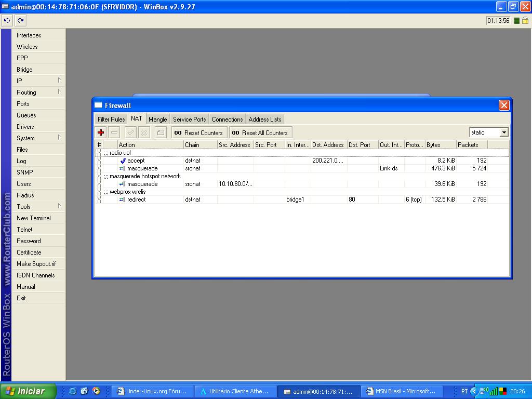
Task: Sort by Action column header
Action: pos(150,145)
